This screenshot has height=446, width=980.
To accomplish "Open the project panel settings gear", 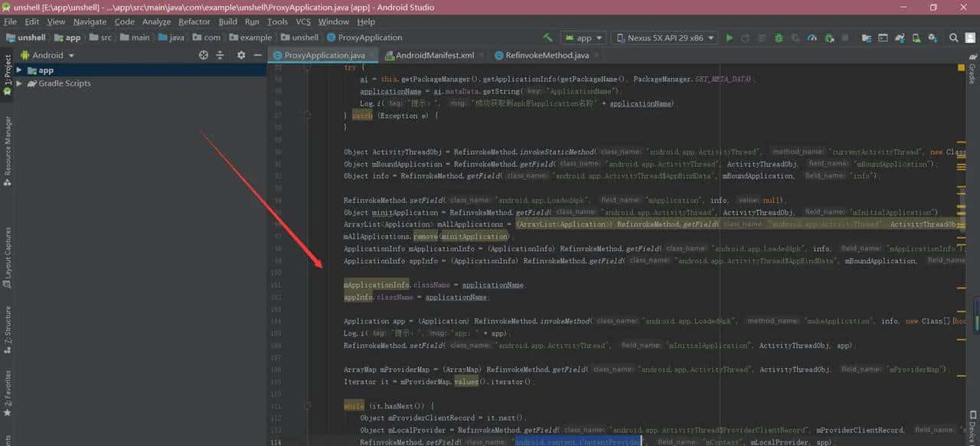I will coord(241,55).
